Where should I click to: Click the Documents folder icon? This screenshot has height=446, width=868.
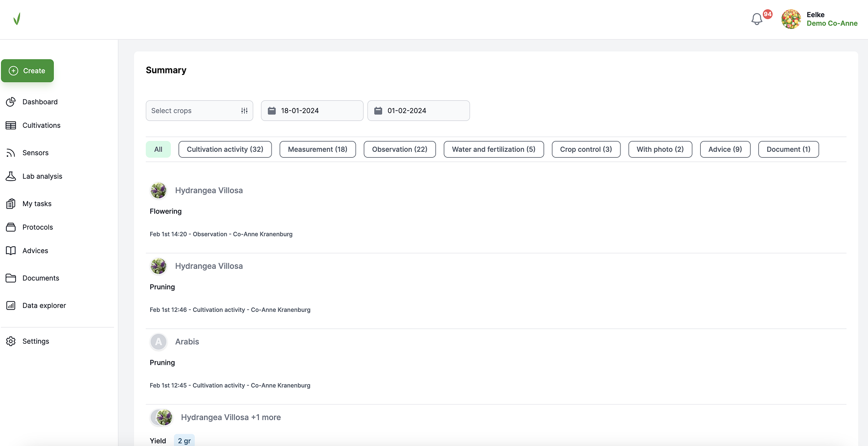point(11,278)
